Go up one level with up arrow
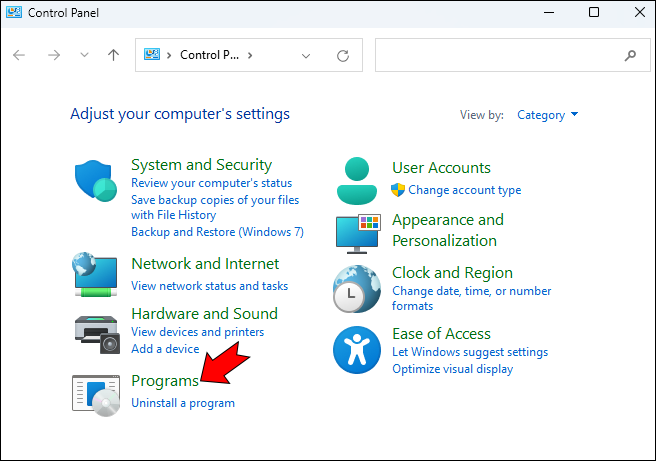 pos(113,55)
